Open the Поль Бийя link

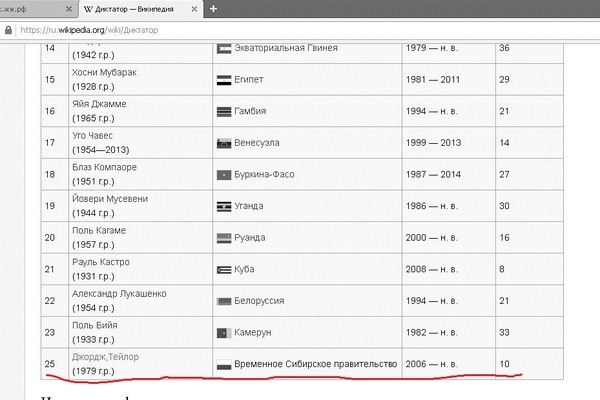pos(95,325)
